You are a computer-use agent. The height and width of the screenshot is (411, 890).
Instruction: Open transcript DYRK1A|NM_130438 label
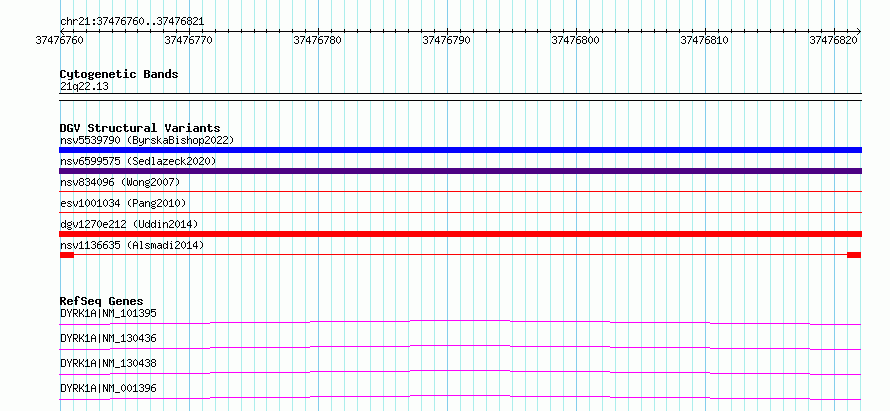point(108,363)
